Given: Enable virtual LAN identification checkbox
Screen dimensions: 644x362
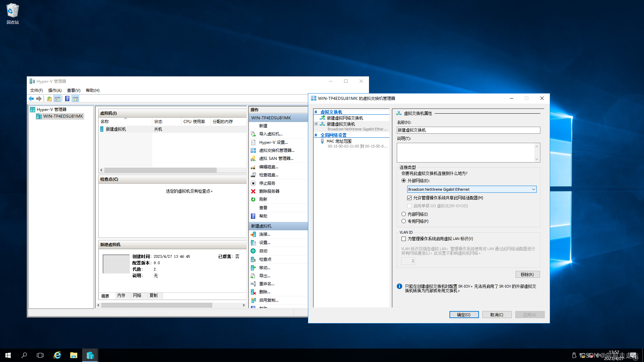Looking at the screenshot, I should [404, 239].
